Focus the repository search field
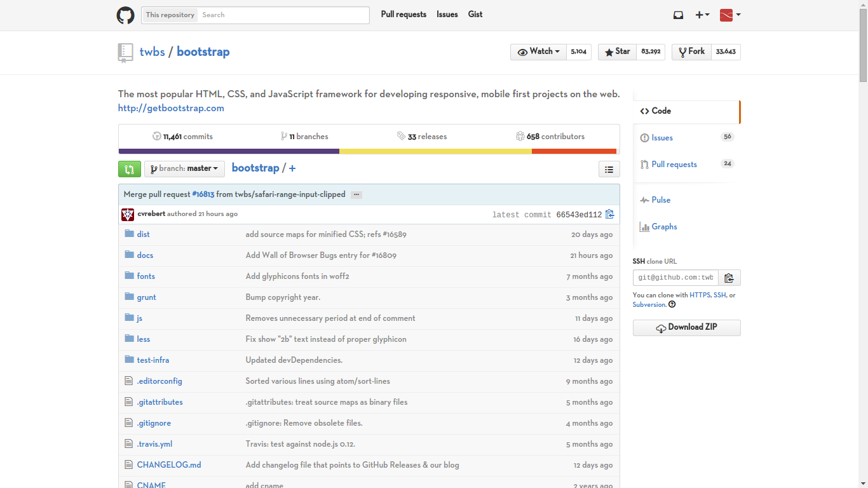Image resolution: width=868 pixels, height=488 pixels. [x=283, y=15]
